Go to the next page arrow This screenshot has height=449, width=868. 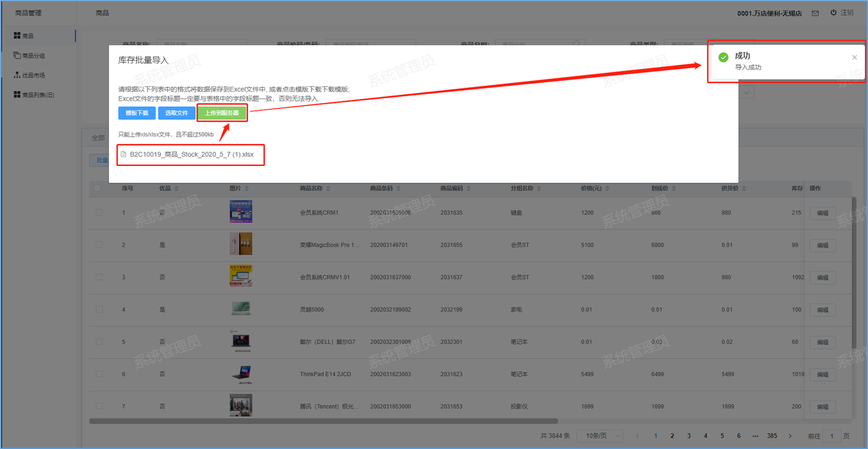tap(790, 436)
